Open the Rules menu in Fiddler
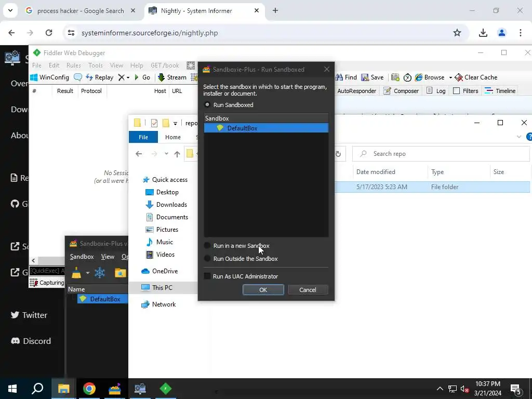Viewport: 532px width, 399px height. click(x=74, y=65)
